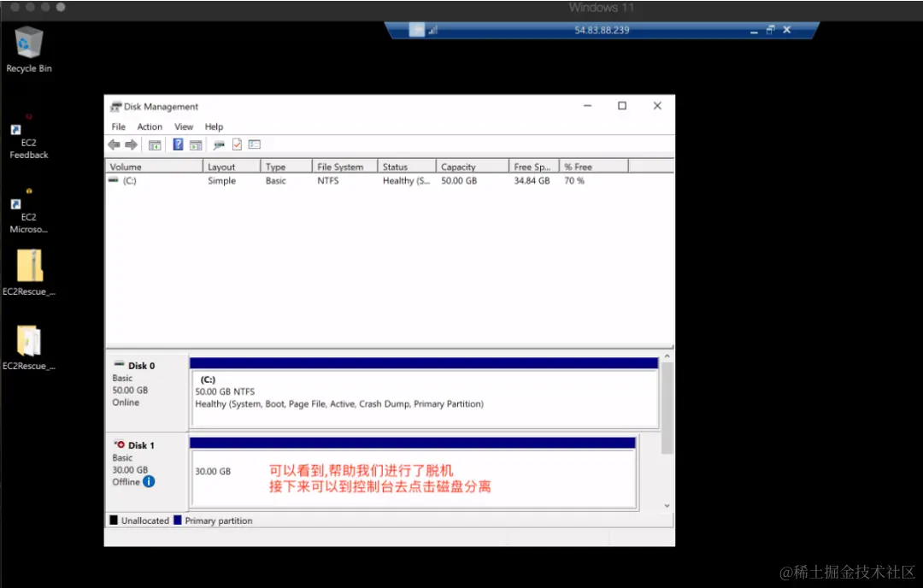
Task: Sort by the File System column header
Action: pyautogui.click(x=345, y=167)
